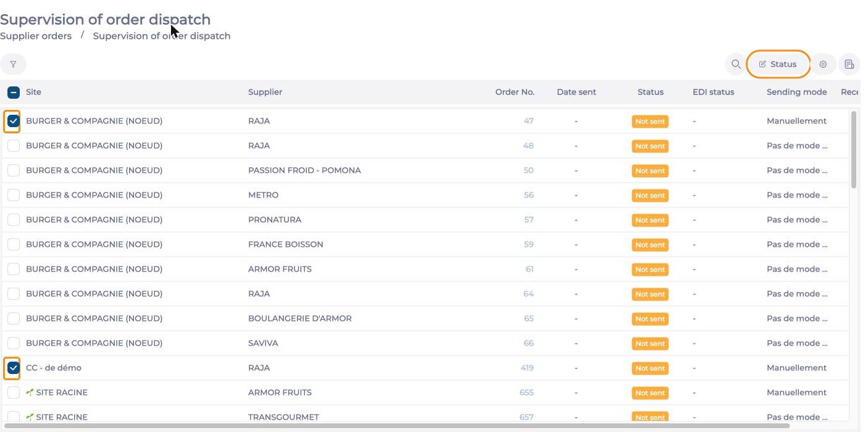This screenshot has width=868, height=432.
Task: Open the table settings gear icon
Action: point(823,64)
